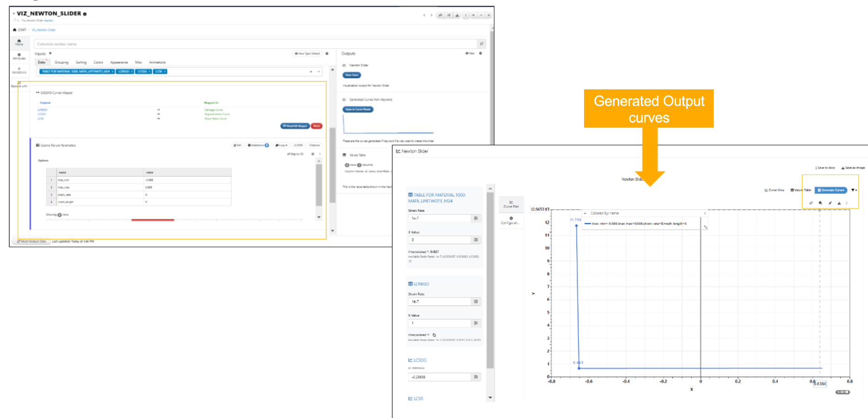Click the Map to I/O option
This screenshot has height=418, width=868.
pyautogui.click(x=295, y=154)
